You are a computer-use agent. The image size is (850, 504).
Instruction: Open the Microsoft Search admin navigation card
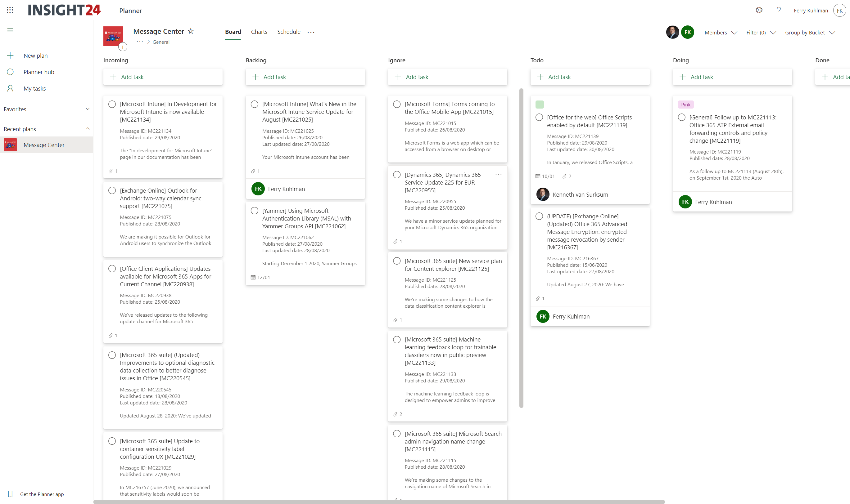[447, 462]
